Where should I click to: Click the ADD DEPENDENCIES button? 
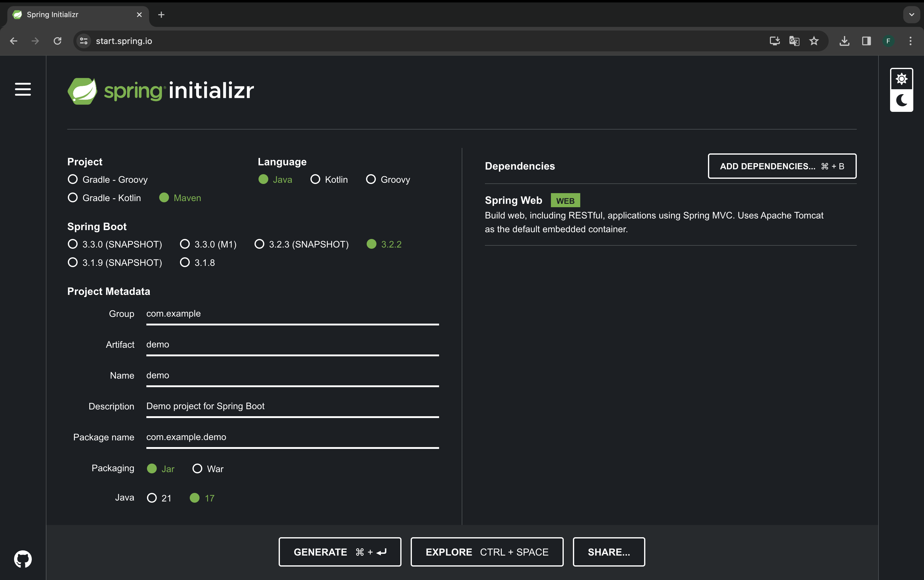782,166
